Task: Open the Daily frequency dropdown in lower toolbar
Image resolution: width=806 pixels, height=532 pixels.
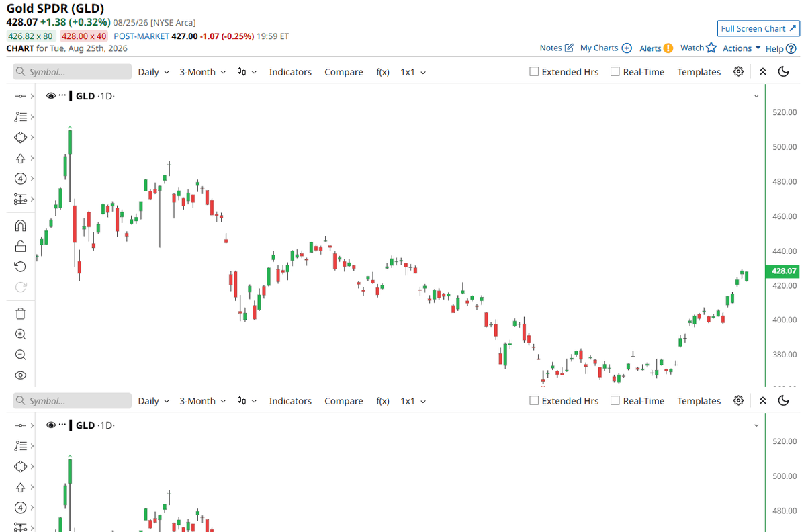Action: [154, 401]
